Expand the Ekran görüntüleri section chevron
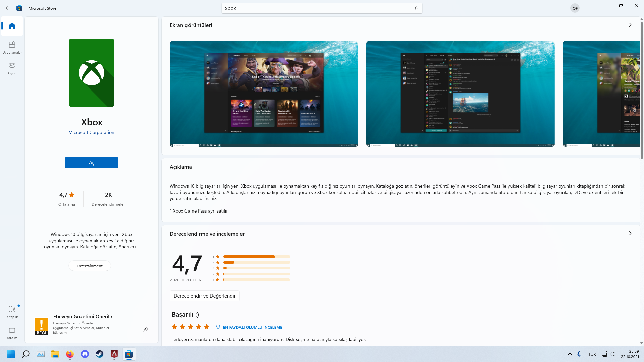The width and height of the screenshot is (644, 362). coord(630,25)
